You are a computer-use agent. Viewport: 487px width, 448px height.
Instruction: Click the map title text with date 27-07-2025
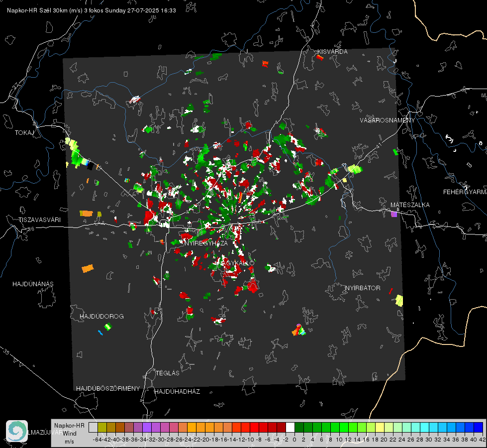point(92,10)
